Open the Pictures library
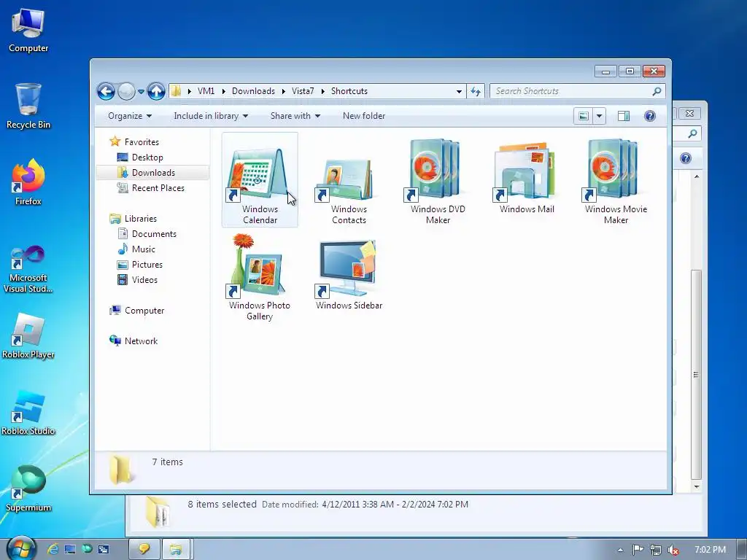This screenshot has width=747, height=560. (x=147, y=264)
